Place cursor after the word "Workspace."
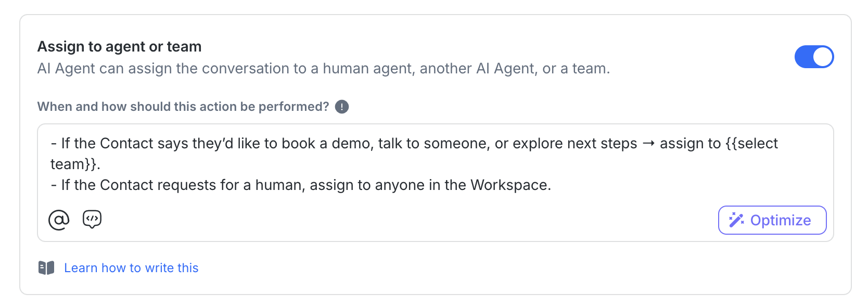The width and height of the screenshot is (868, 306). point(552,185)
